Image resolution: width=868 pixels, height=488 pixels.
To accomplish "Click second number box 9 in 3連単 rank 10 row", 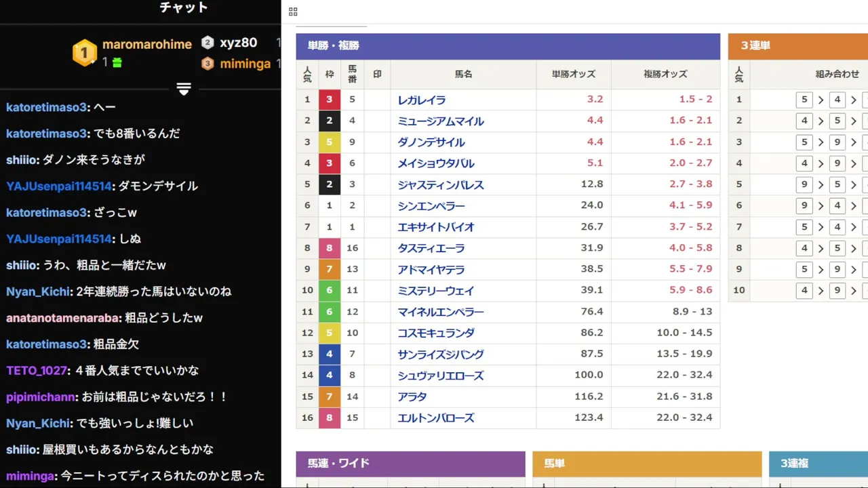I will pos(837,290).
